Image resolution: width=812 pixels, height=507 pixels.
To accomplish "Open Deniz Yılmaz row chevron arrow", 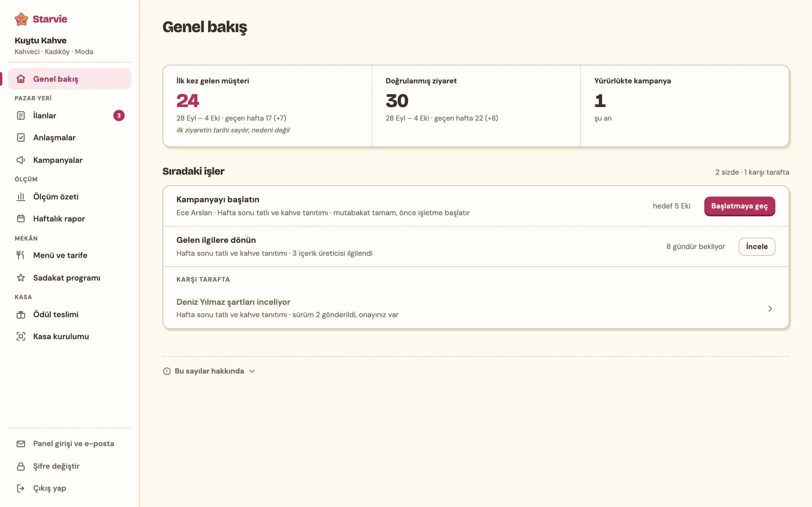I will tap(770, 308).
